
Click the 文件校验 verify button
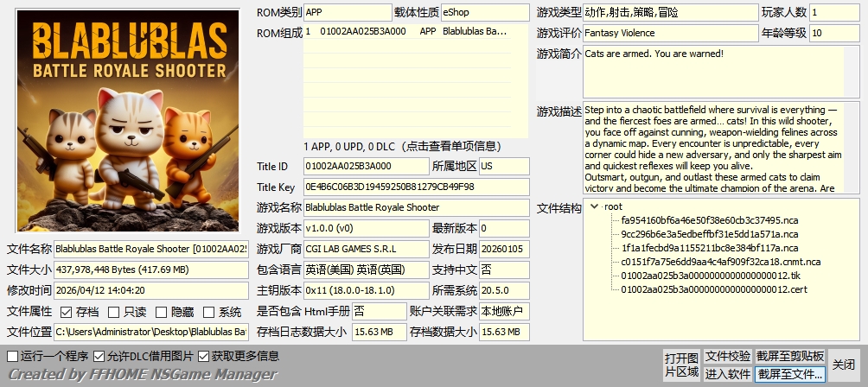point(727,356)
